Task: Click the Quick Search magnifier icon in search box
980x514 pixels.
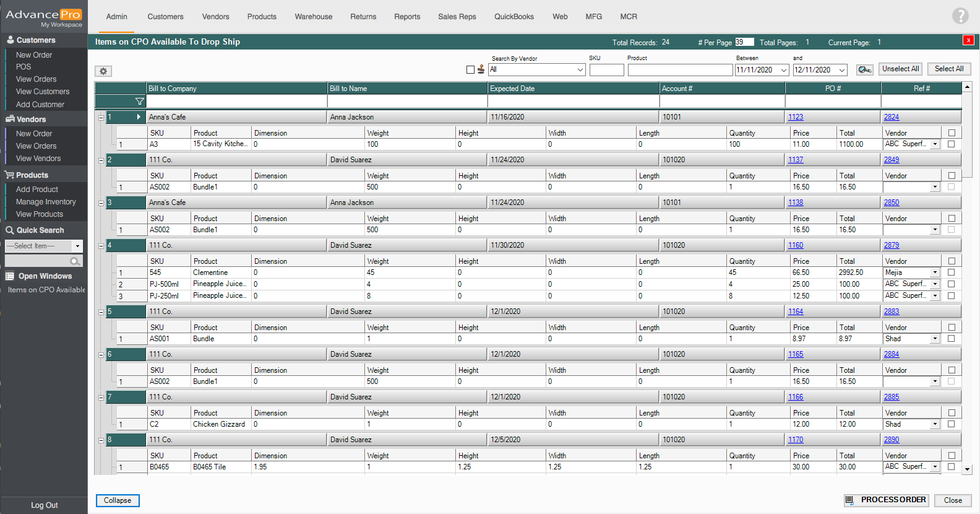Action: [x=75, y=261]
